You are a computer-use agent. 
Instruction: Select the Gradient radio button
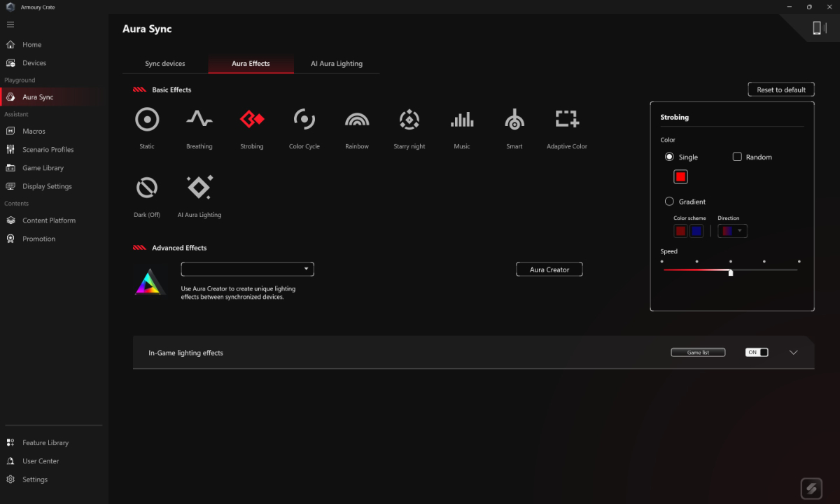669,202
